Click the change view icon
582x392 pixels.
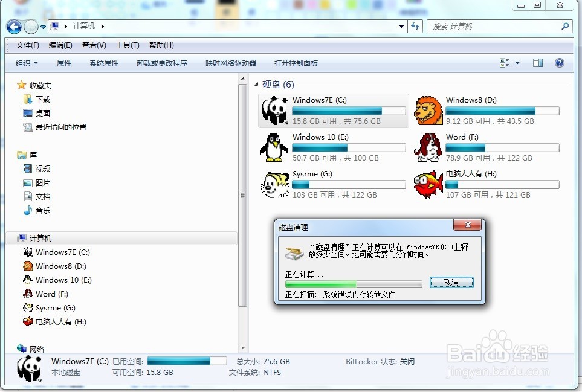tap(505, 63)
